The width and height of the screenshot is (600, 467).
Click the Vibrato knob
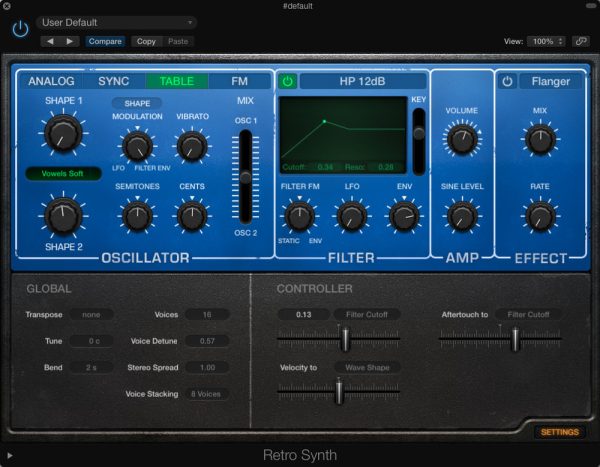click(x=191, y=146)
